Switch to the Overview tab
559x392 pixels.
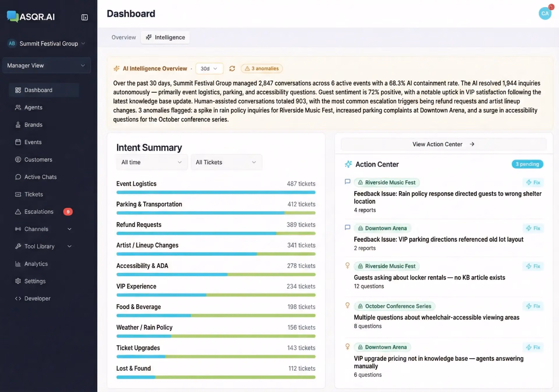tap(123, 37)
